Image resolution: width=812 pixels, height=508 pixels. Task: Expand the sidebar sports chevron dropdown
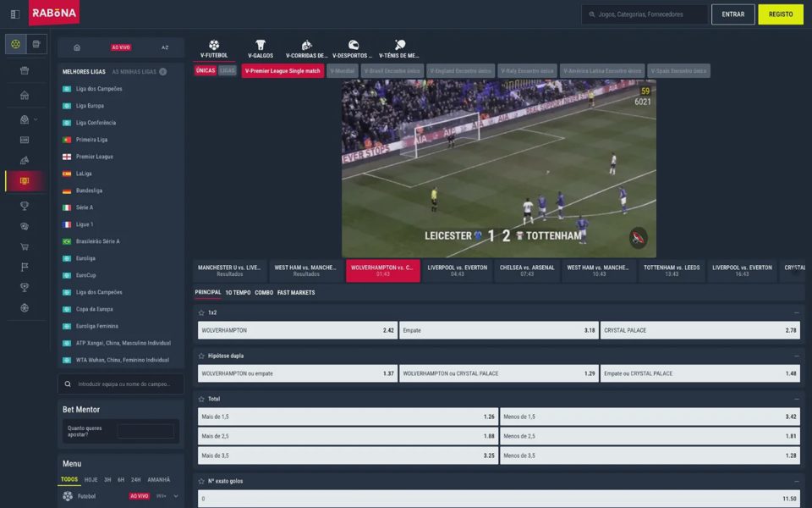(36, 119)
